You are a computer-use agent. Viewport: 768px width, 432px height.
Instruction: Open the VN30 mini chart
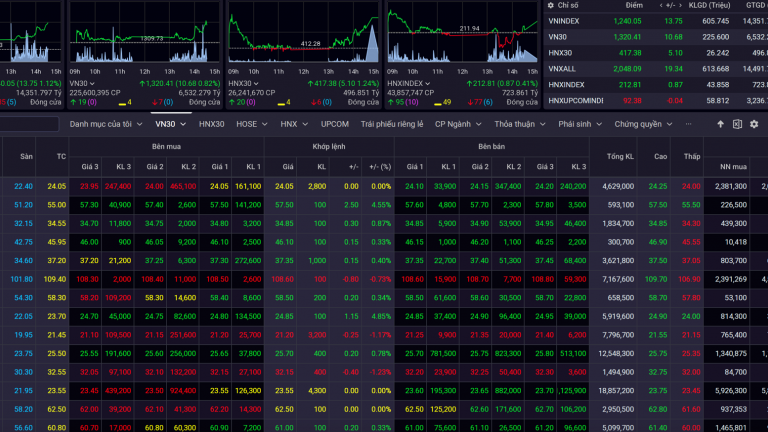click(144, 33)
